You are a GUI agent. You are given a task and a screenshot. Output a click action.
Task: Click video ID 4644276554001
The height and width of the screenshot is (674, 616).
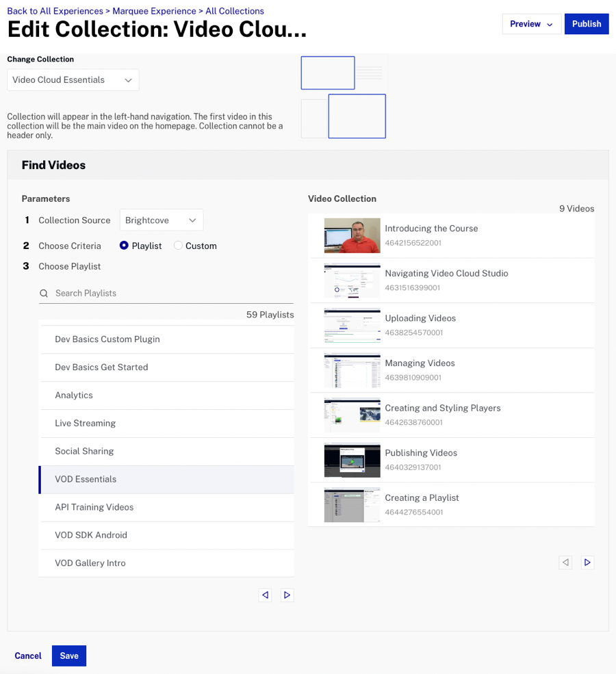pos(414,513)
